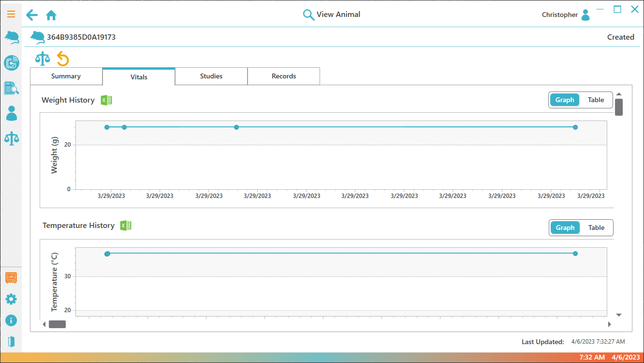Click the last data point on the weight graph
The height and width of the screenshot is (363, 644).
tap(575, 127)
